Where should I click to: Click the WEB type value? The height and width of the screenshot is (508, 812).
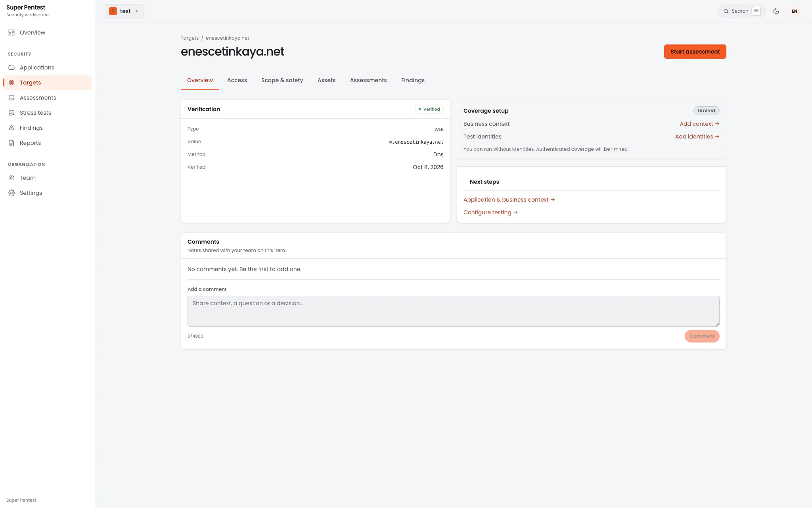[x=439, y=129]
